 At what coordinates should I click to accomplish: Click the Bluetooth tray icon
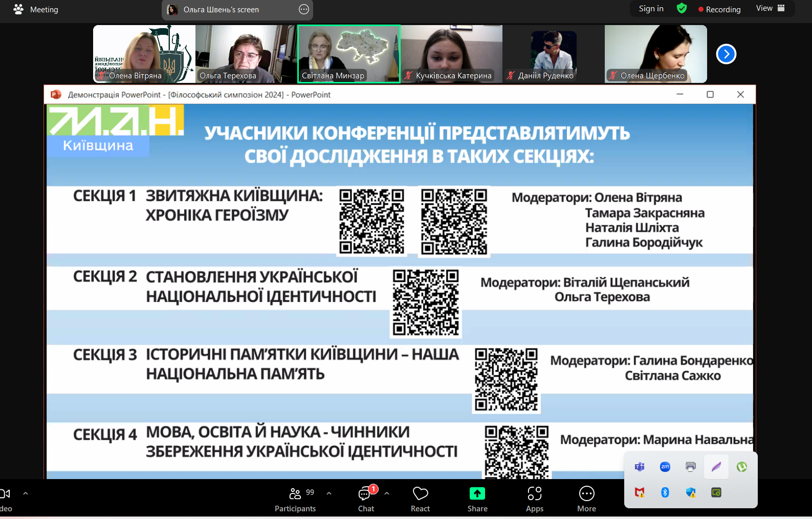point(665,492)
